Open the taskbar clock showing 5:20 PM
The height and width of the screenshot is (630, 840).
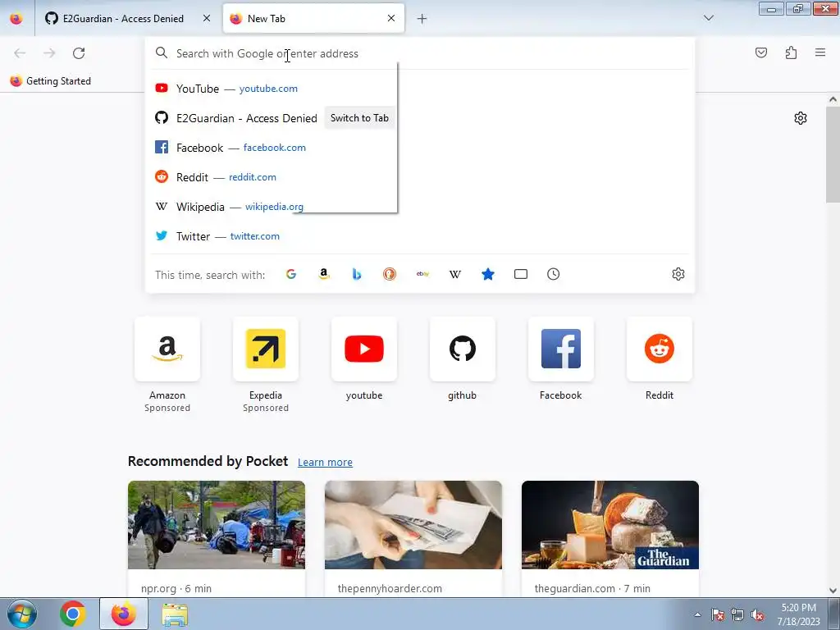(799, 614)
